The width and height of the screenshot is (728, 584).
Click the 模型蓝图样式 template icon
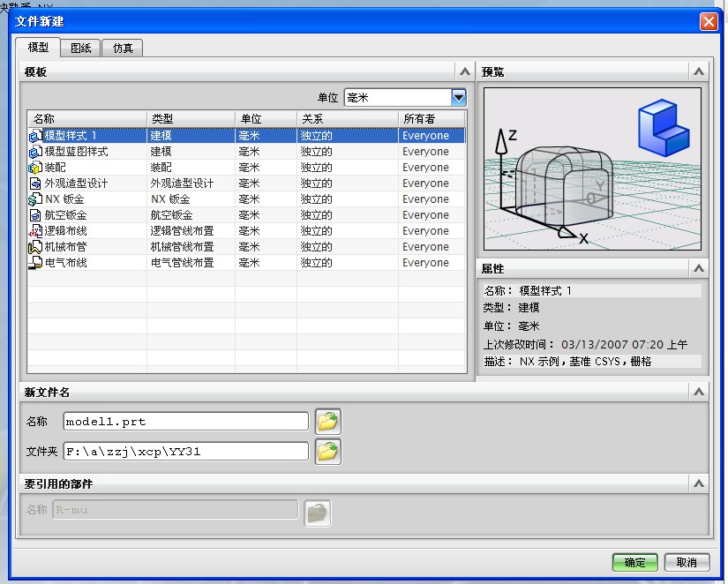(35, 152)
